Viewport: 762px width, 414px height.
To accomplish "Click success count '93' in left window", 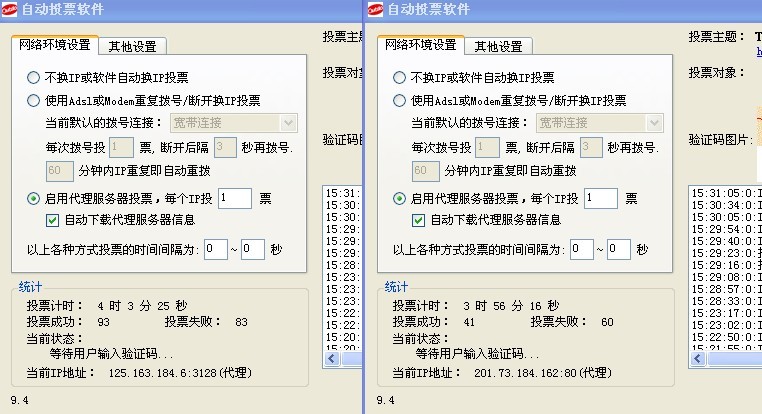I will (104, 322).
